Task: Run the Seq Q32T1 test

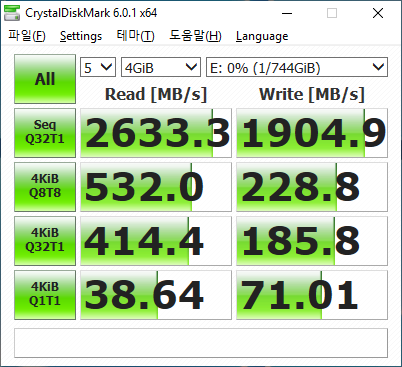Action: 45,133
